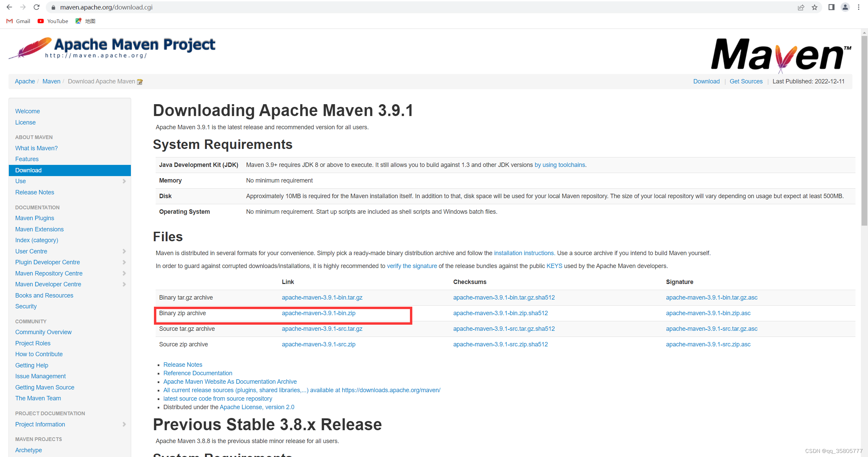Viewport: 868px width, 457px height.
Task: Open Chrome three-dot menu
Action: coord(859,7)
